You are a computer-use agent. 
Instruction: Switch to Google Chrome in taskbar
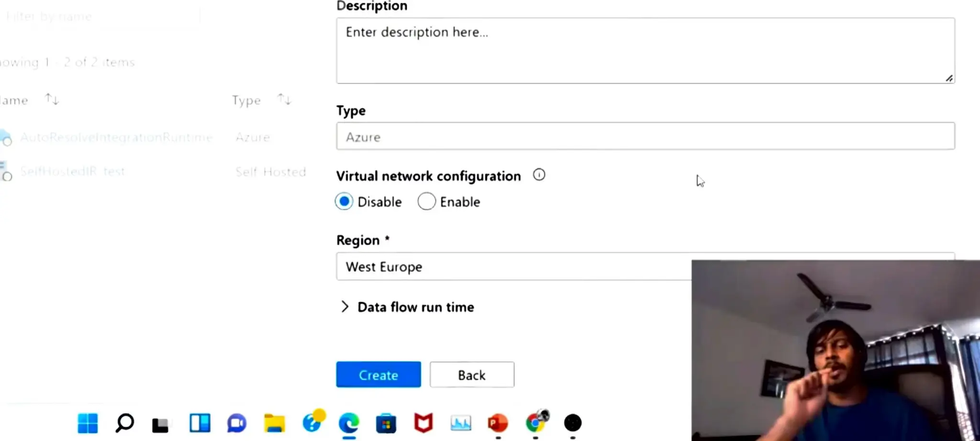click(x=536, y=422)
